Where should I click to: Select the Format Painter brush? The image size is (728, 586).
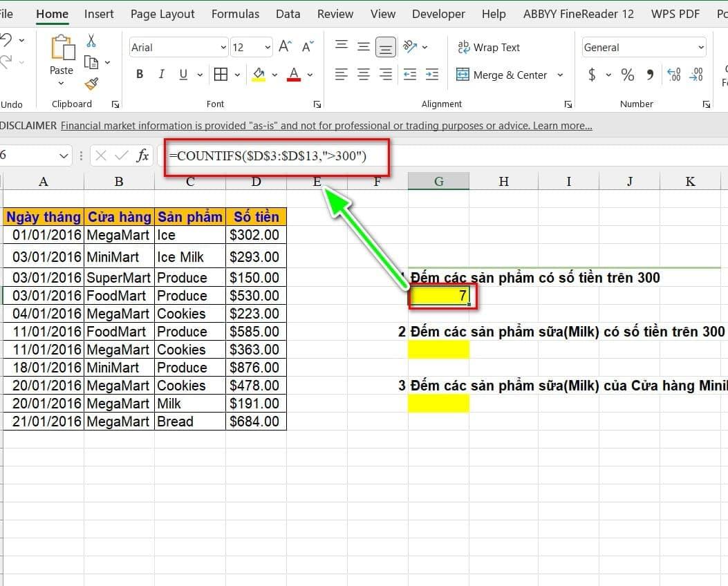(x=91, y=84)
